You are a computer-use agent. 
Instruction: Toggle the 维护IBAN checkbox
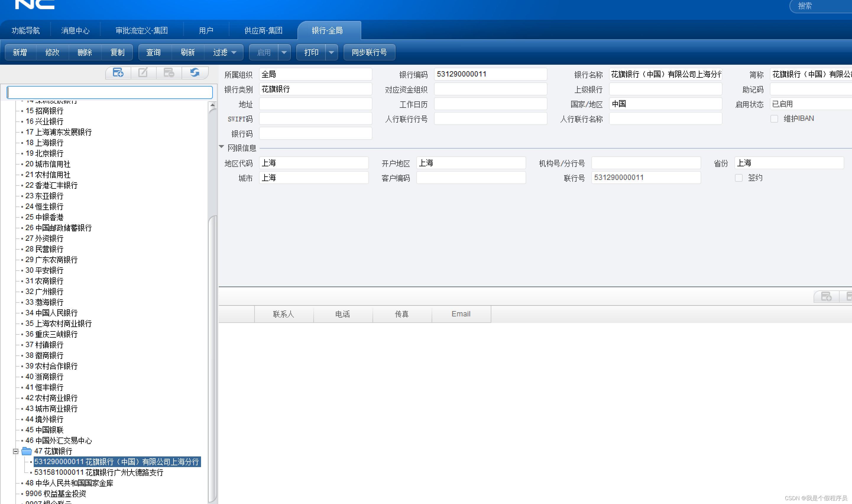point(774,119)
